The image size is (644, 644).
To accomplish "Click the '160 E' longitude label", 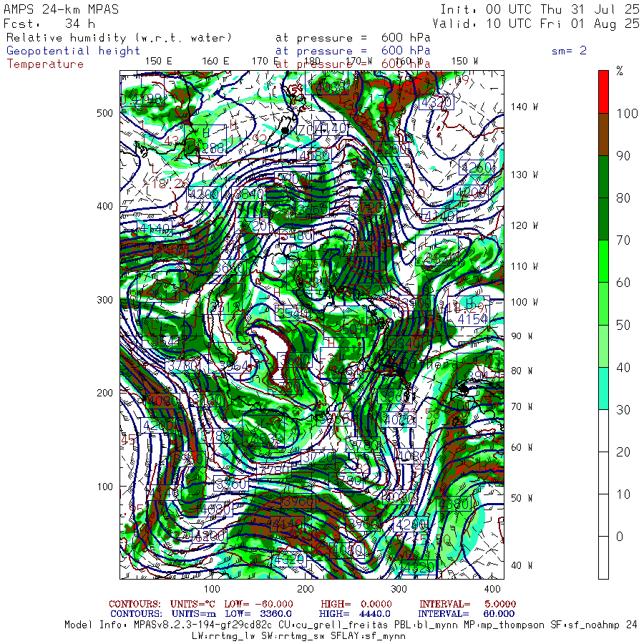I will pos(215,62).
